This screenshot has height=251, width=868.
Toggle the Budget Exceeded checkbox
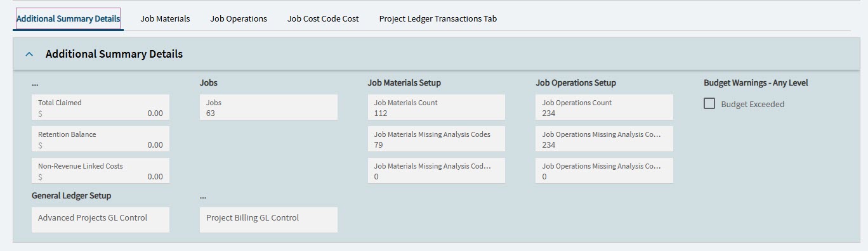click(709, 104)
